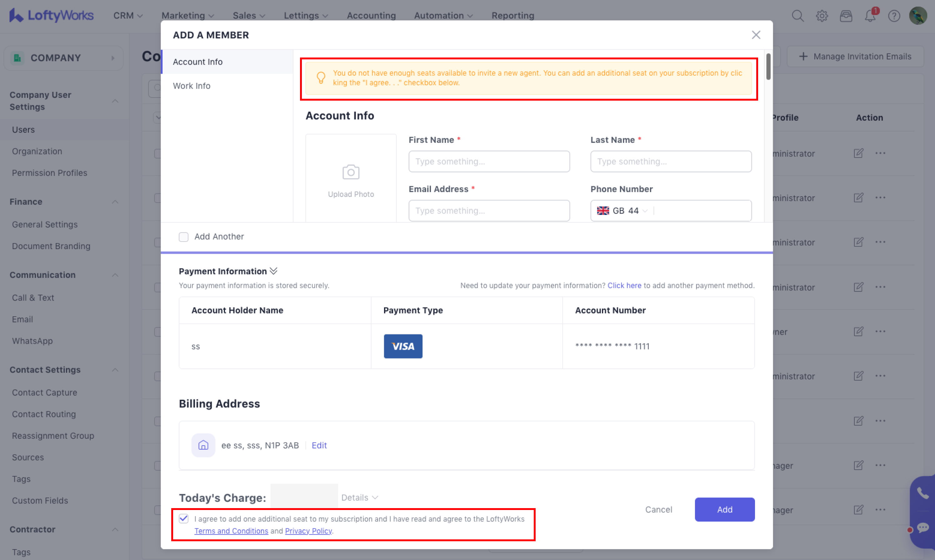
Task: Expand Today's Charge Details
Action: point(359,497)
